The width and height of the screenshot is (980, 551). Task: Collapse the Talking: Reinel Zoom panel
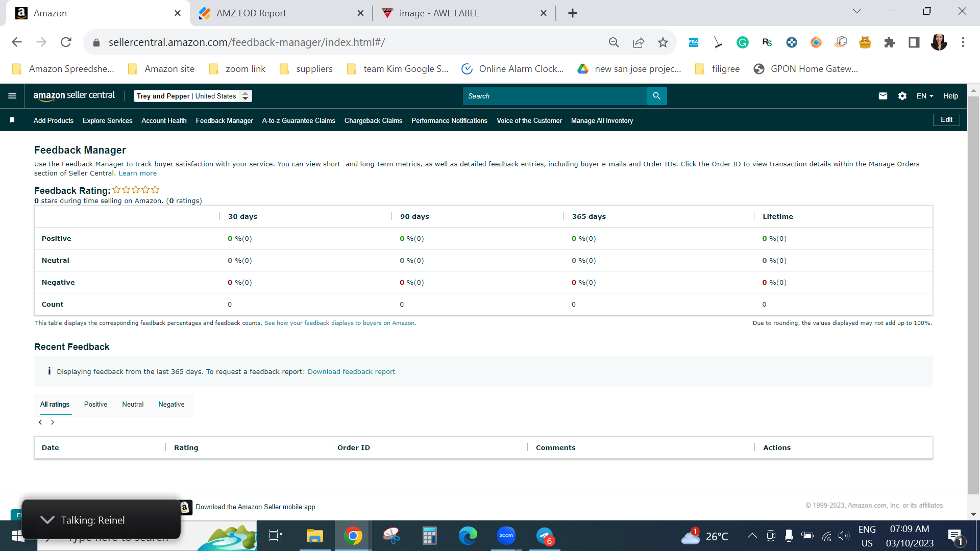(47, 520)
